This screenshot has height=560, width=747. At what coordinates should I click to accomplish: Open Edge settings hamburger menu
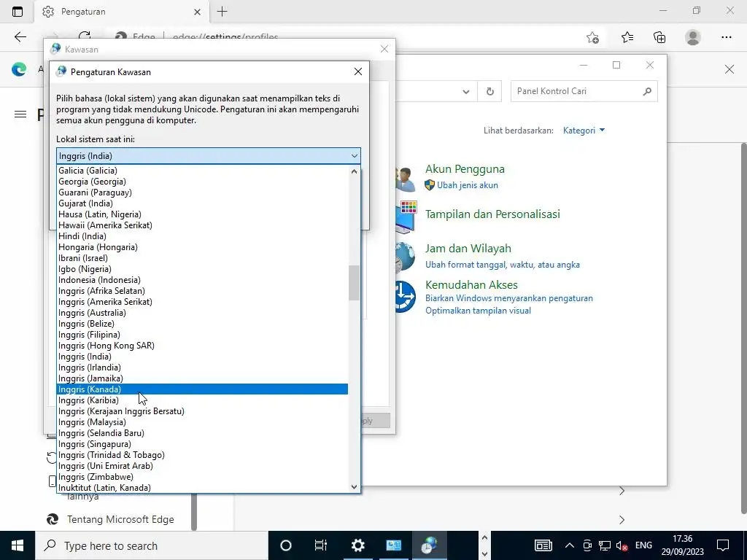(x=20, y=114)
